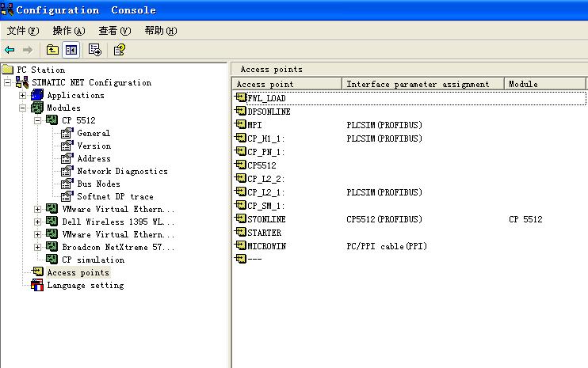Expand the Broadcom NetXtreme 57 node
The height and width of the screenshot is (368, 588).
click(37, 247)
